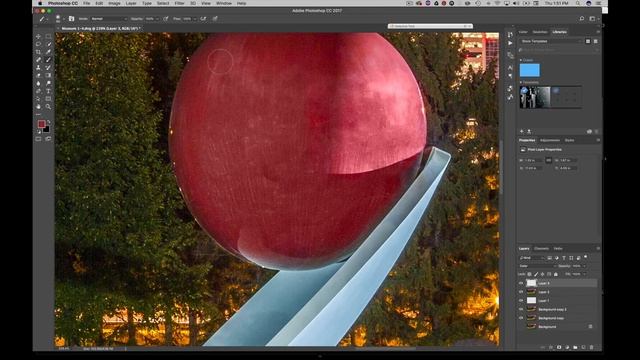Create a new layer

(583, 347)
